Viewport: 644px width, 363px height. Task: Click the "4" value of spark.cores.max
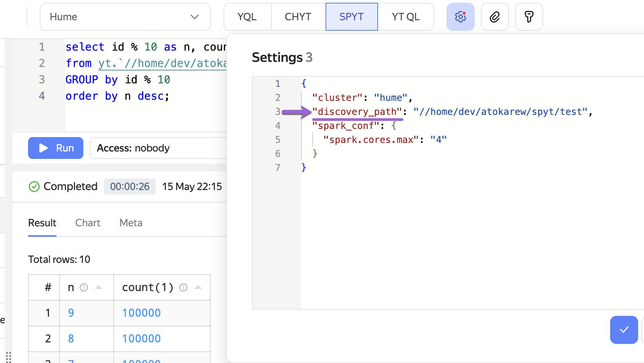point(438,140)
